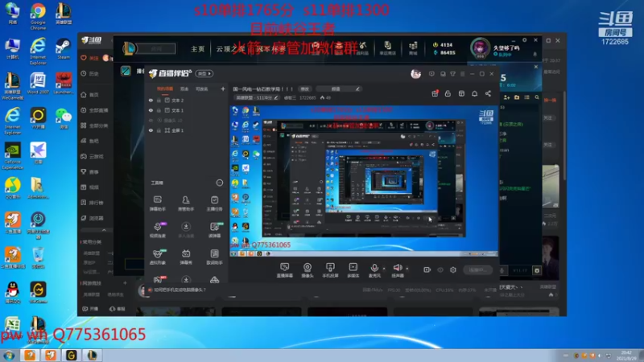
Task: Click the Windows Start button
Action: (x=9, y=356)
